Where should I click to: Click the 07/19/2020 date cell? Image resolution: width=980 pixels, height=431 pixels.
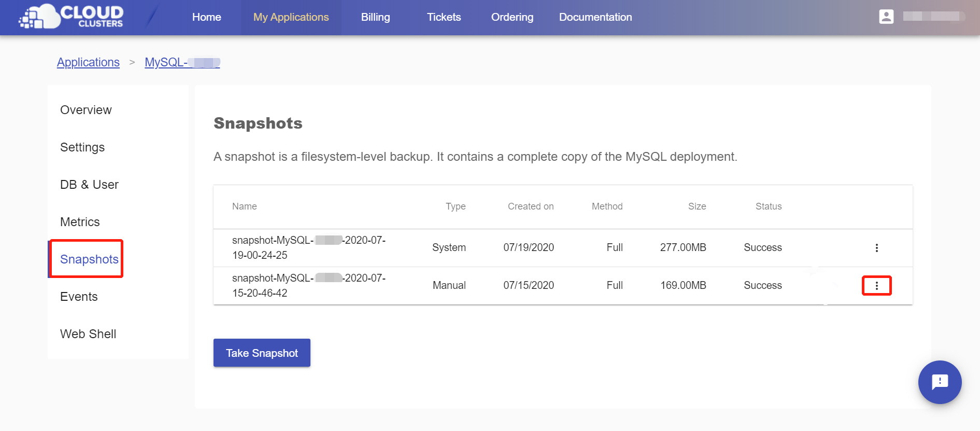529,248
